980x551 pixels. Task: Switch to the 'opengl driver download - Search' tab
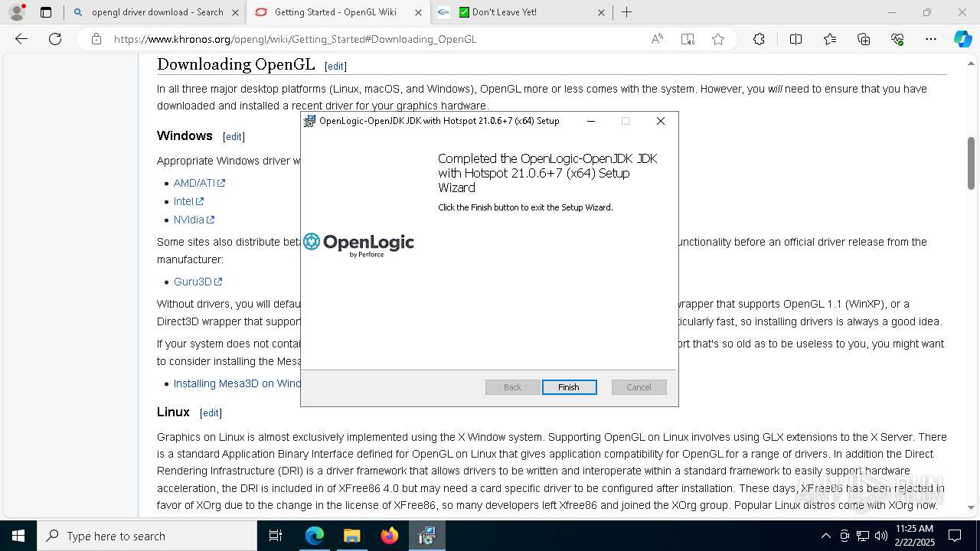pos(155,12)
